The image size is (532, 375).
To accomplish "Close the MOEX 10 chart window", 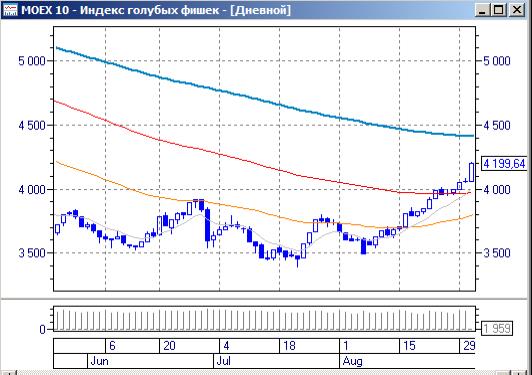I will tap(516, 10).
